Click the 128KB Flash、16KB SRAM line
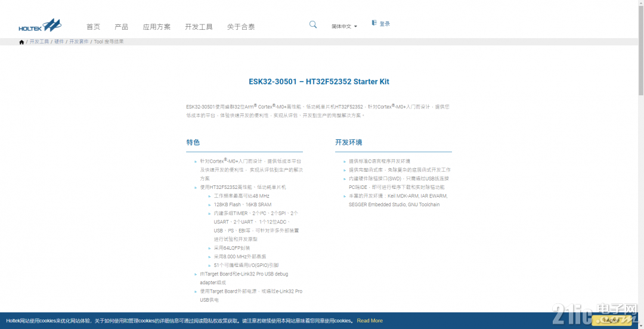644x329 pixels. click(x=243, y=204)
